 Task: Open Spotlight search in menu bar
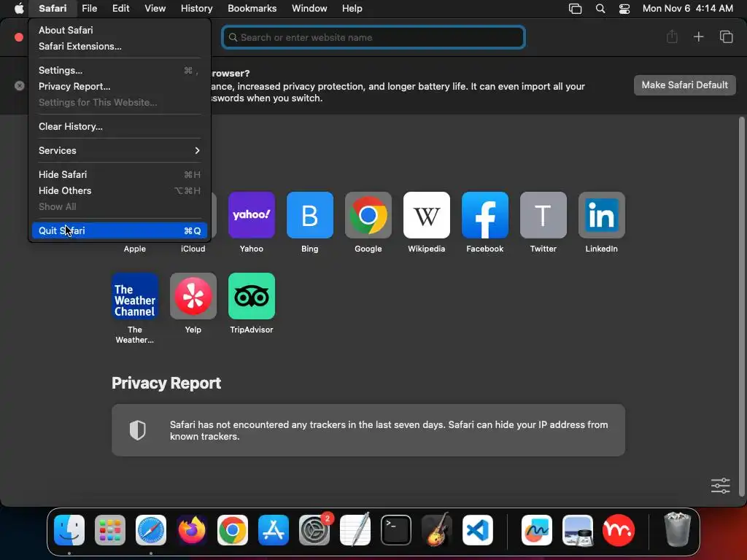[600, 9]
